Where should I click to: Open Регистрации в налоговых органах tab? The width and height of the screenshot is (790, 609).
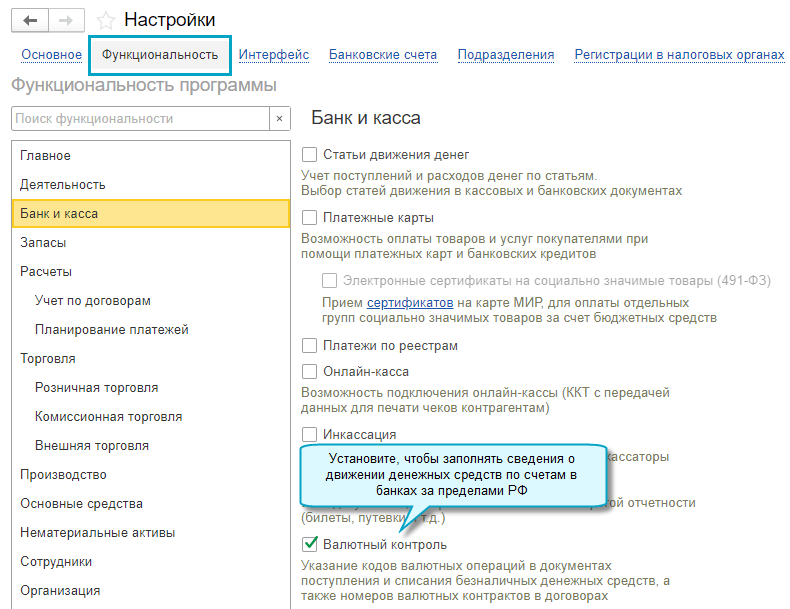(x=679, y=54)
